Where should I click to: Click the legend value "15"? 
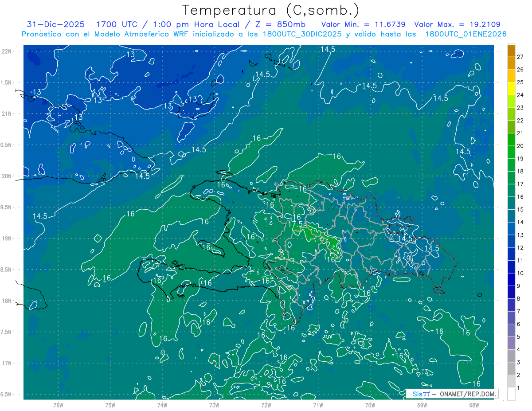click(520, 209)
